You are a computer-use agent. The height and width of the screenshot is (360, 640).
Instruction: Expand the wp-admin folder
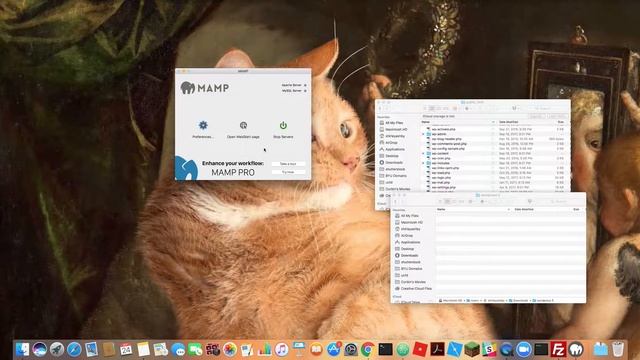(423, 134)
